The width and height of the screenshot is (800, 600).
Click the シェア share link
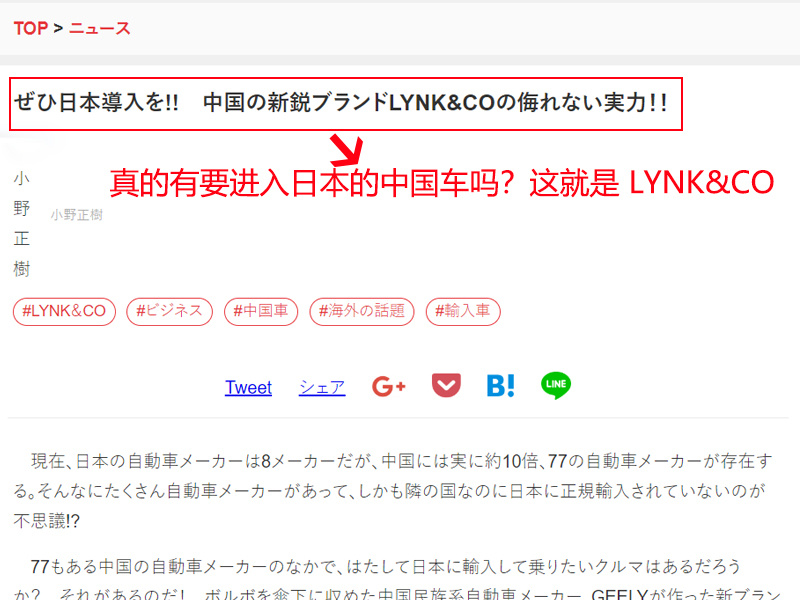[322, 387]
